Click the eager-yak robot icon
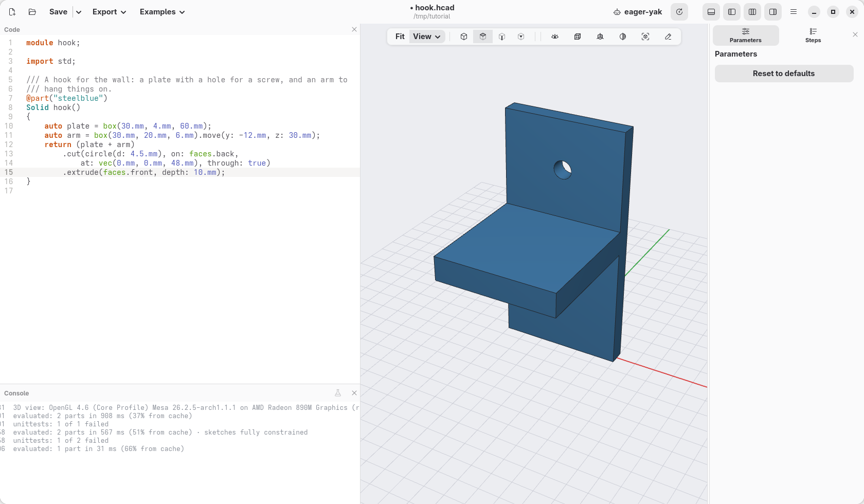The width and height of the screenshot is (864, 504). tap(617, 12)
